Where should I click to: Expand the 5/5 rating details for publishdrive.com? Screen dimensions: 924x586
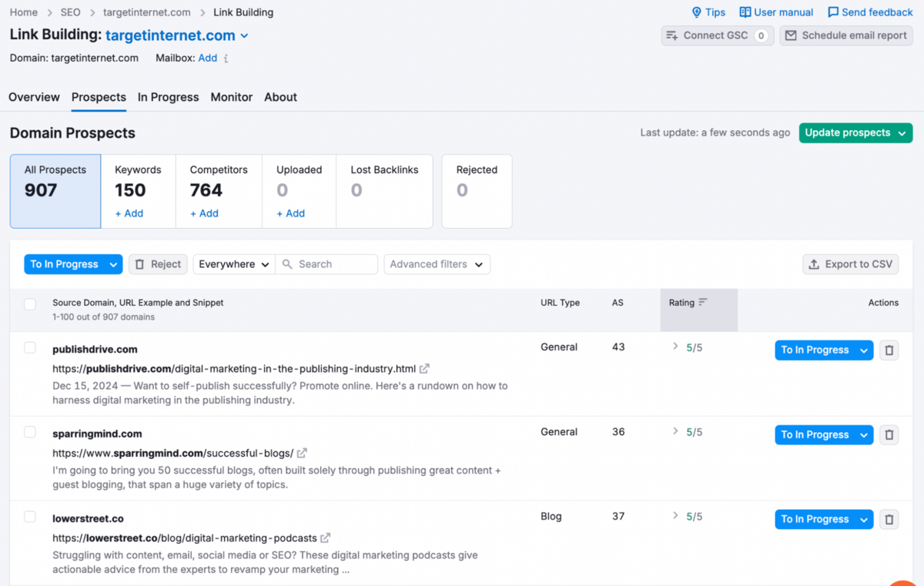675,347
